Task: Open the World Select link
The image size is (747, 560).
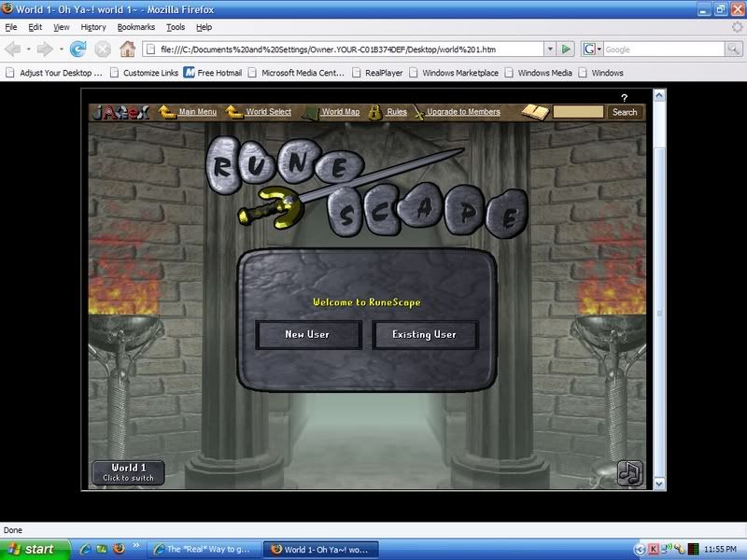Action: coord(268,112)
